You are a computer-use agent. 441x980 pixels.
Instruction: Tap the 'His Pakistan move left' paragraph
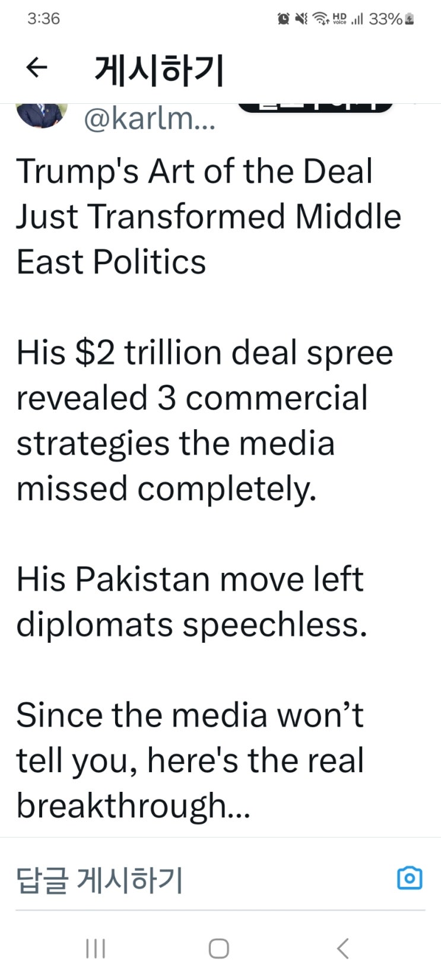(x=189, y=579)
